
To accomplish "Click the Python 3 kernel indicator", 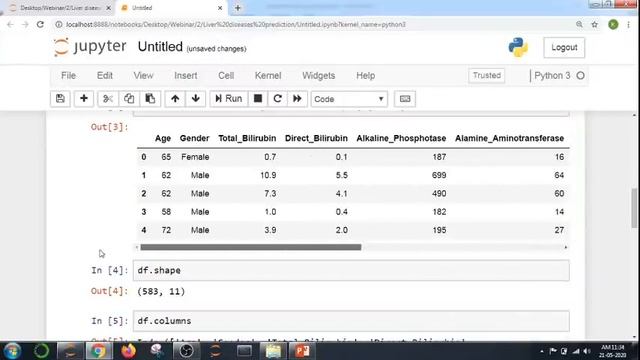I will point(559,76).
